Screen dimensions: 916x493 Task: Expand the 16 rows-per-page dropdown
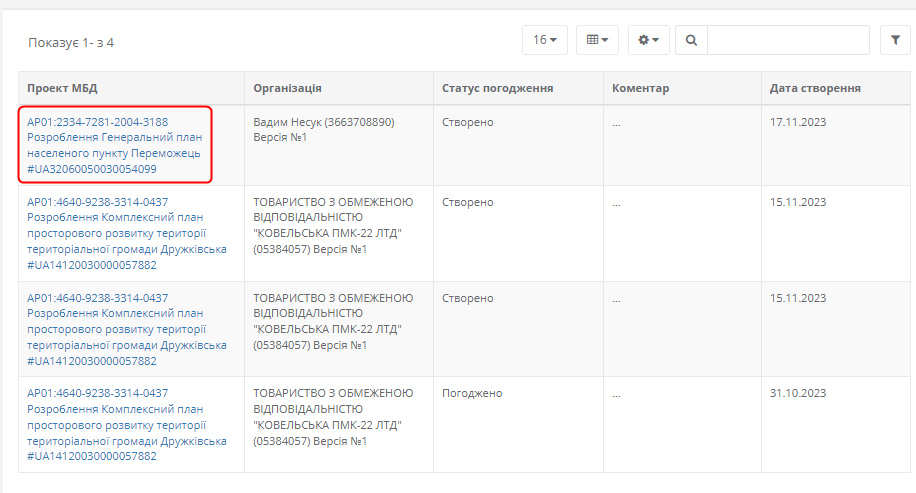coord(544,40)
